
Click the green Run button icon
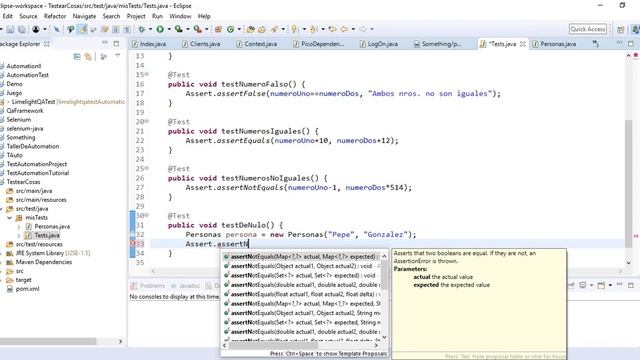(x=160, y=29)
